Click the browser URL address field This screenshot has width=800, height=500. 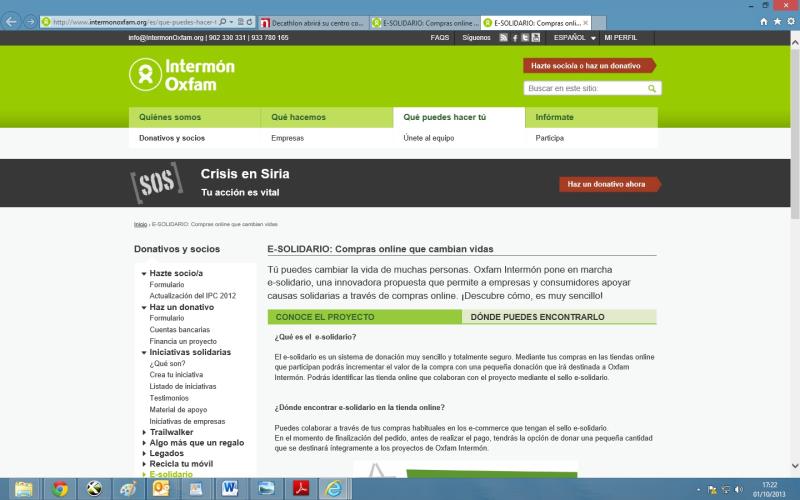(x=135, y=22)
